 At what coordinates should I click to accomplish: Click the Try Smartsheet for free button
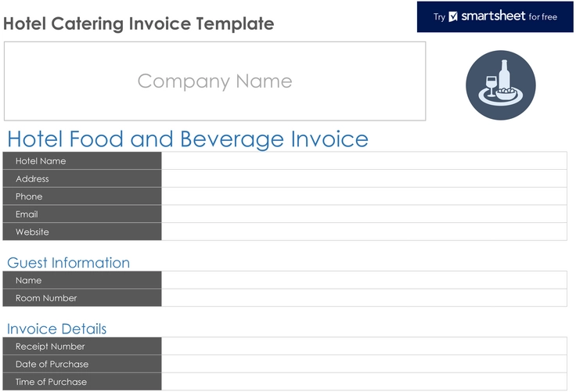pyautogui.click(x=495, y=16)
